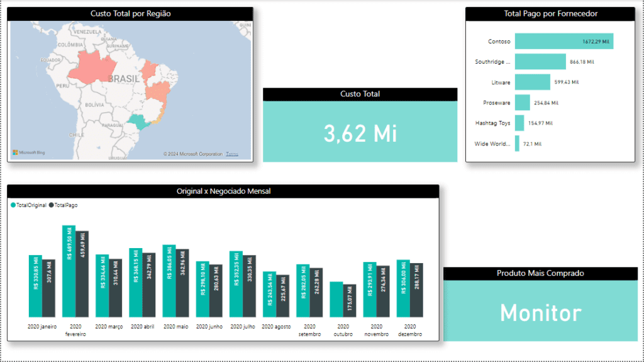Click the Contoso bar in supplier chart
This screenshot has width=644, height=362.
pos(564,41)
